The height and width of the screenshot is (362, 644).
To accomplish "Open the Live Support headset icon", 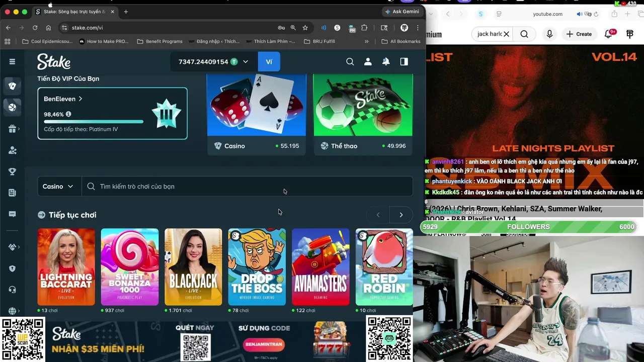I will click(x=13, y=290).
